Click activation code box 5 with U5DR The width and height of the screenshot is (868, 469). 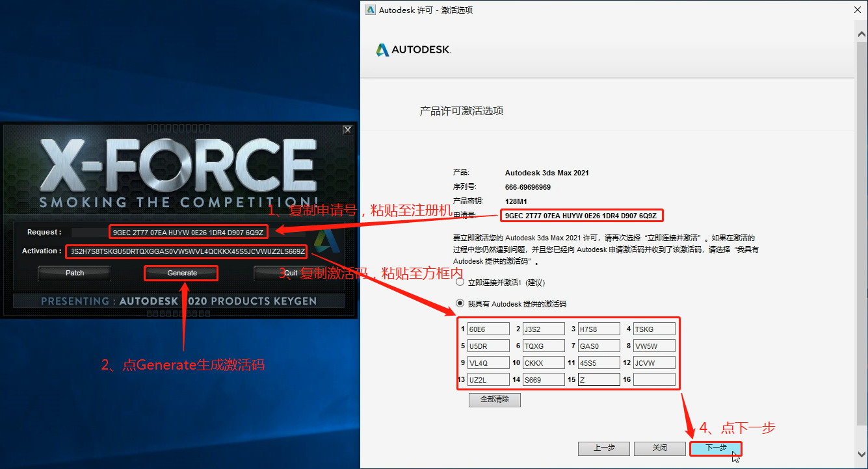click(488, 346)
